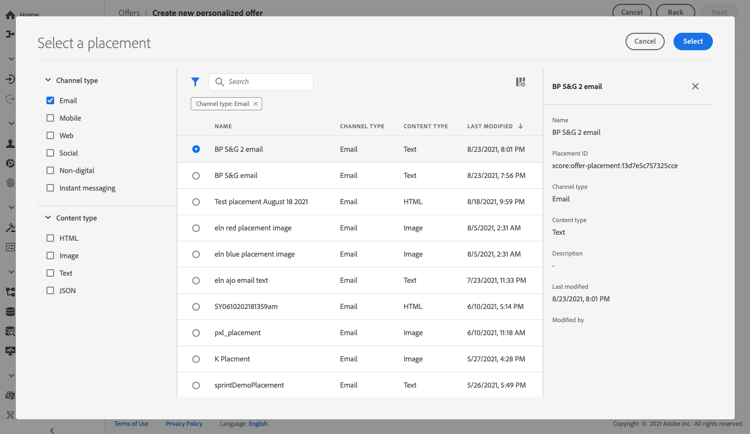Tick the Non-digital checkbox
Viewport: 750px width, 434px height.
click(50, 170)
